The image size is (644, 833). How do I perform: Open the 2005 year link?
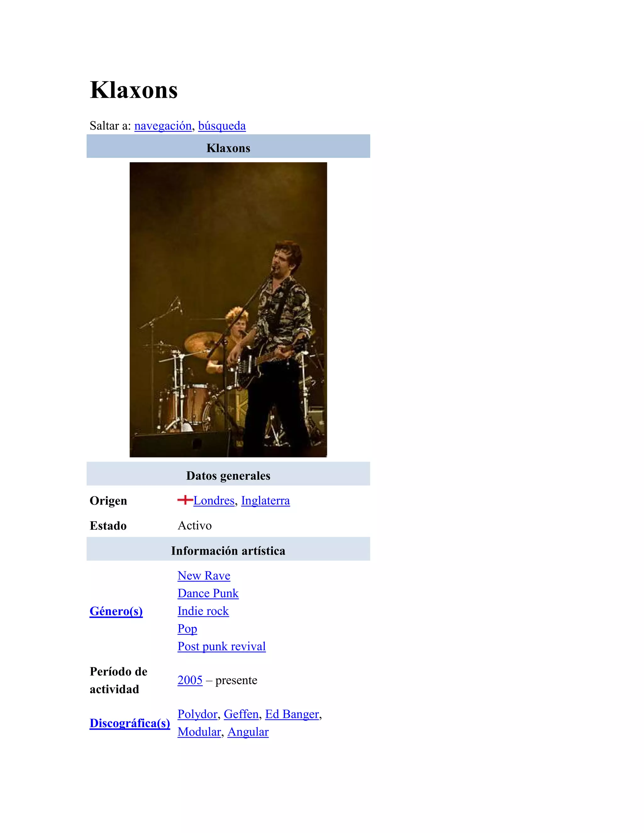[x=190, y=680]
